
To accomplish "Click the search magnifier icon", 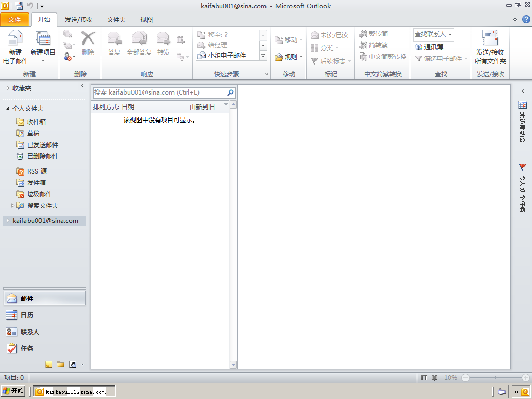I will pos(230,92).
